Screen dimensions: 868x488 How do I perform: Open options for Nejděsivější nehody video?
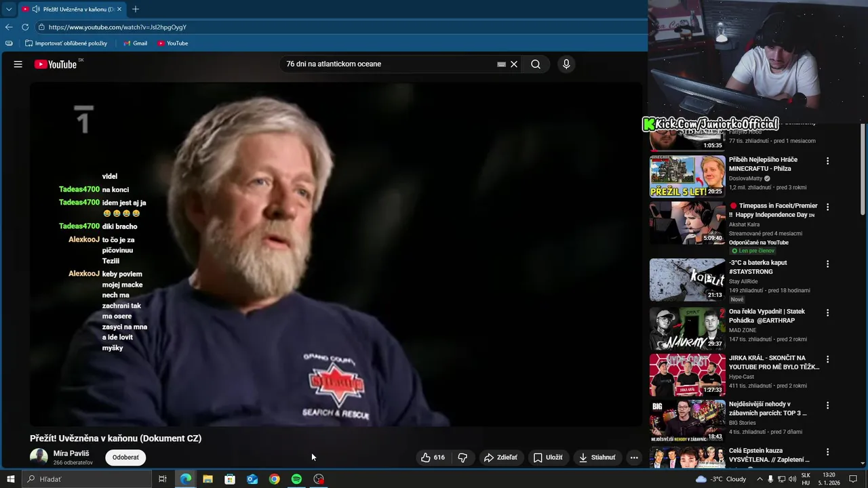[827, 405]
